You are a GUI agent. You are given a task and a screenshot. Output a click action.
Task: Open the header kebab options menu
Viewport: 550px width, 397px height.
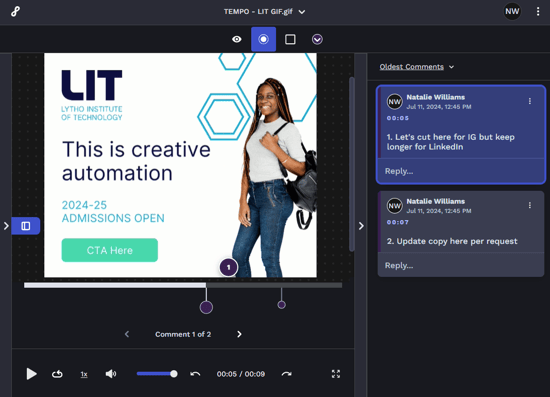(x=538, y=12)
